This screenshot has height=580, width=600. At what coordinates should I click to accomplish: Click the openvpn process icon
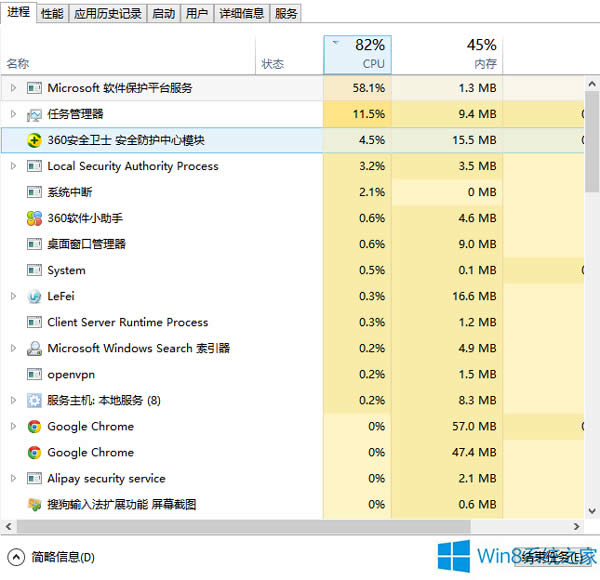[x=34, y=375]
